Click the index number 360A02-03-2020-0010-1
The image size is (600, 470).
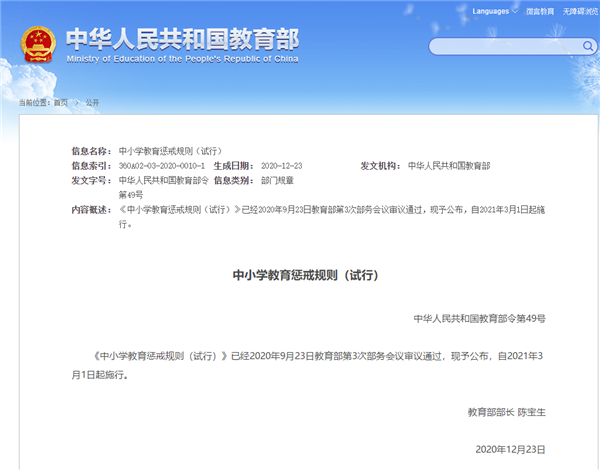click(162, 164)
